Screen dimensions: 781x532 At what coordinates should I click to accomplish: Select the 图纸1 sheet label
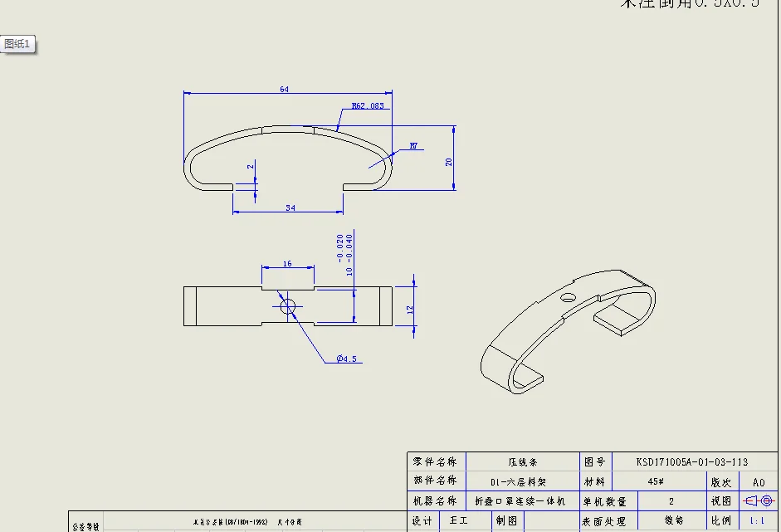(17, 44)
